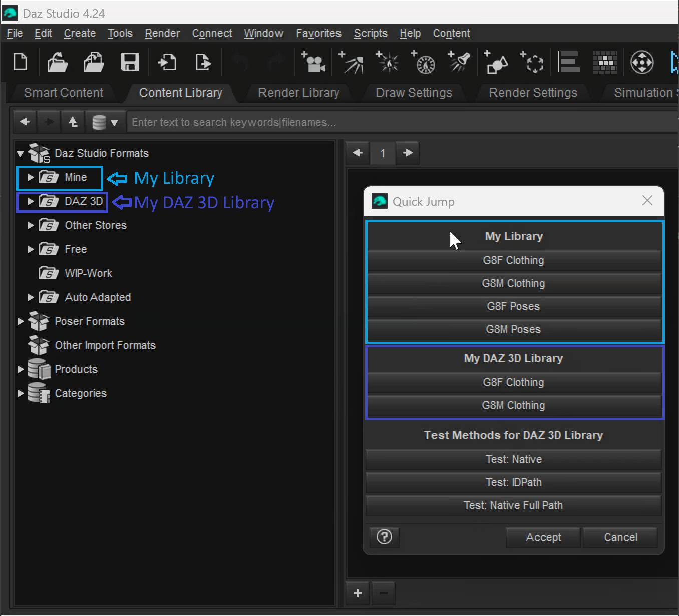Click the brick-pattern grid toolbar icon
Viewport: 679px width, 616px height.
click(605, 62)
